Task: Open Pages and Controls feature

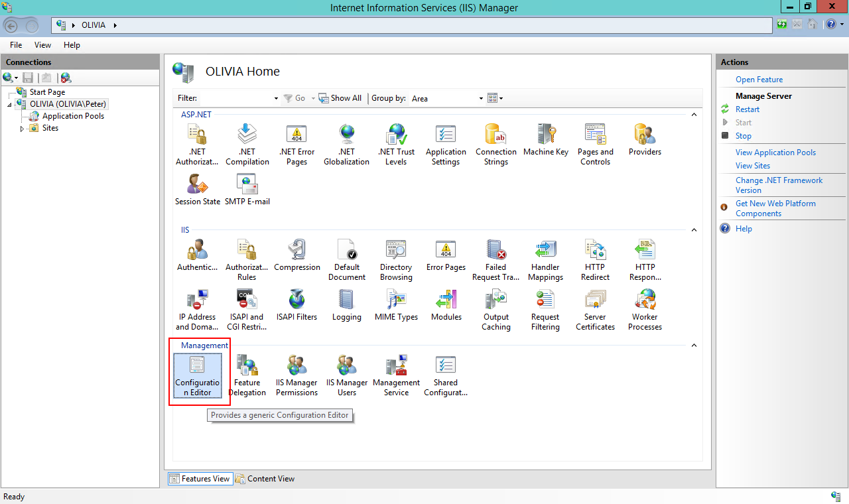Action: coord(595,145)
